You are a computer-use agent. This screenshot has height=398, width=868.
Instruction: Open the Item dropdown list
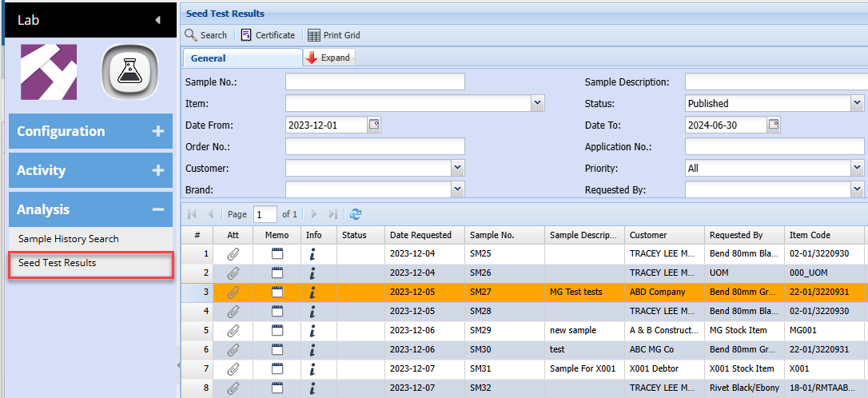point(538,103)
